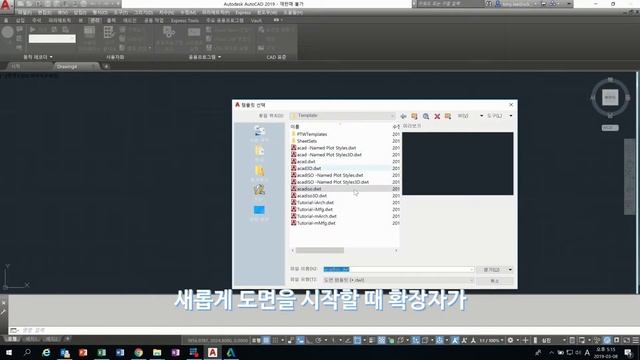The height and width of the screenshot is (360, 640).
Task: Expand file type *.dwt dropdown
Action: [471, 280]
